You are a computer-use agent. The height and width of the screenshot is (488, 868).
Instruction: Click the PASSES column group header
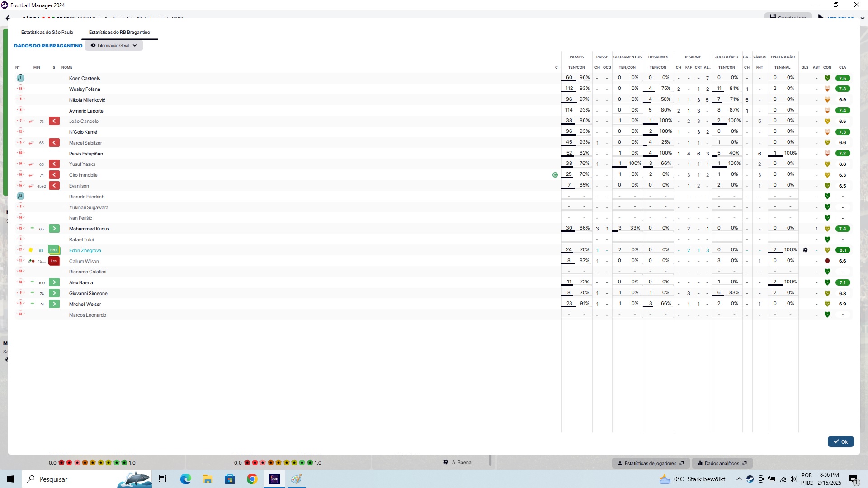pos(576,57)
